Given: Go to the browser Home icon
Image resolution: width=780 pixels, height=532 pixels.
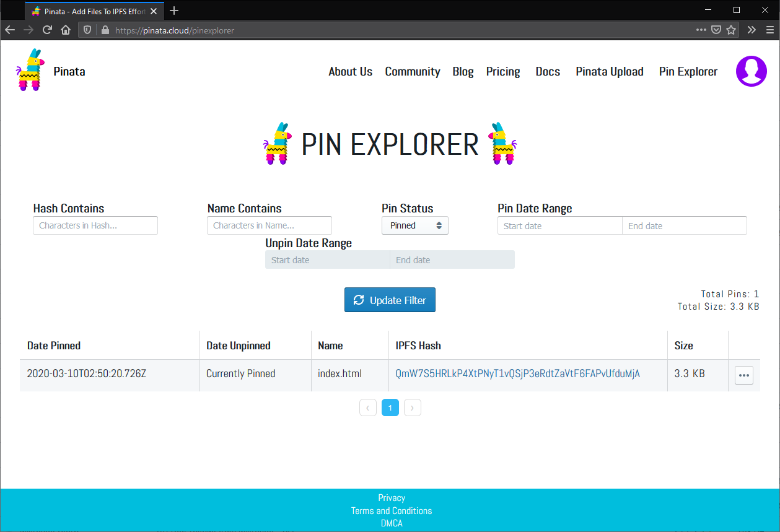Looking at the screenshot, I should [66, 30].
